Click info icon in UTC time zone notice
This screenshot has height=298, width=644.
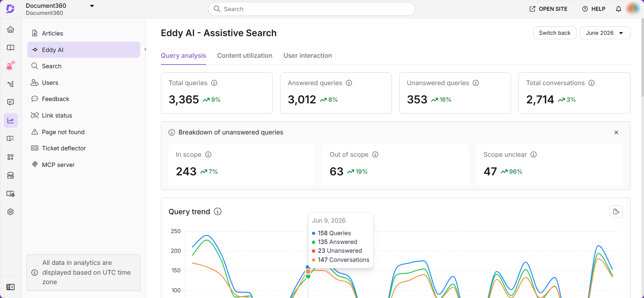[x=34, y=273]
